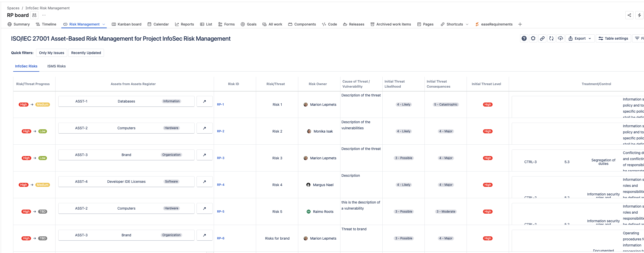
Task: Open automation lightning bolt icon
Action: tap(639, 15)
